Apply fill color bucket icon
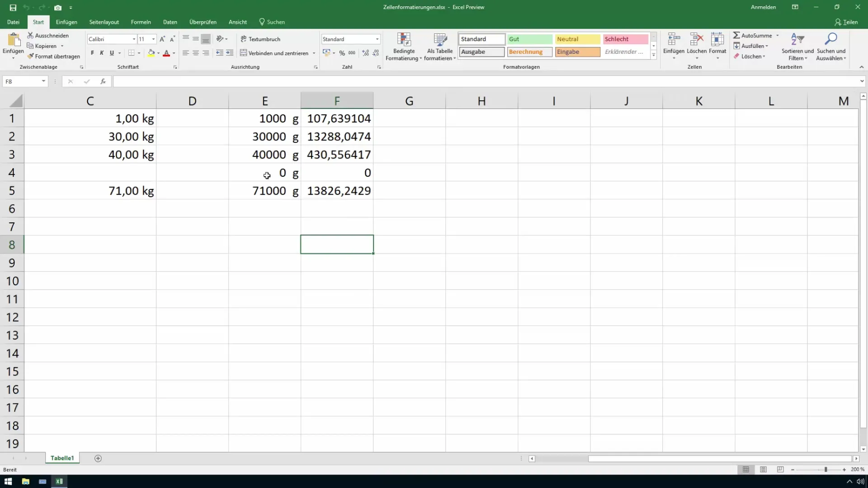This screenshot has height=488, width=868. pyautogui.click(x=151, y=53)
